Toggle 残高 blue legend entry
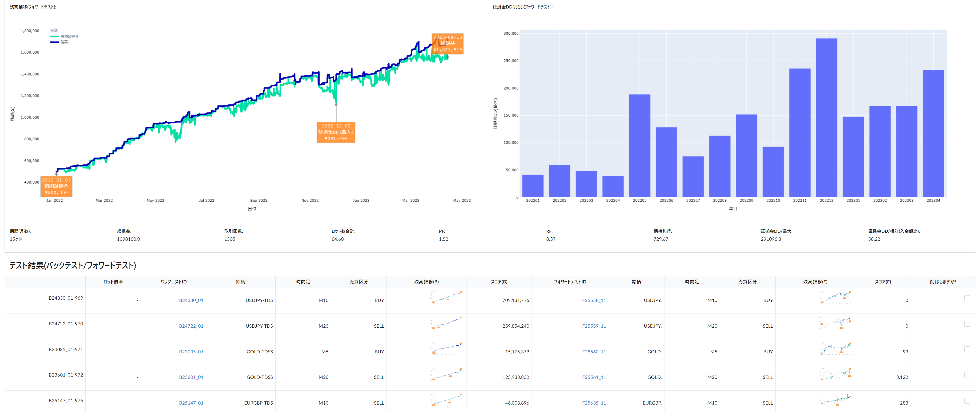This screenshot has width=980, height=411. tap(64, 42)
